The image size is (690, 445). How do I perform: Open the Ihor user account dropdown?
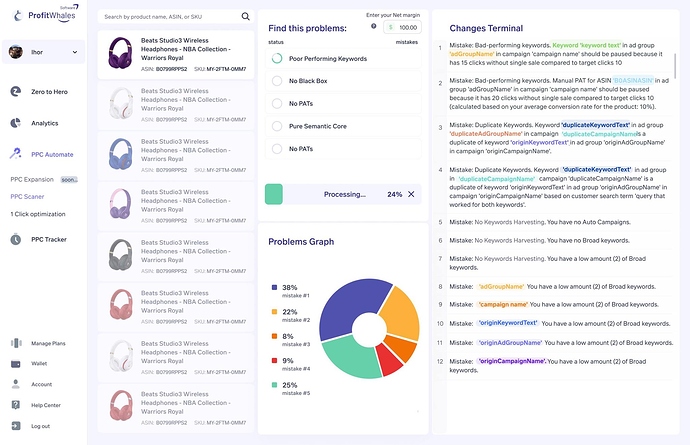(x=44, y=52)
